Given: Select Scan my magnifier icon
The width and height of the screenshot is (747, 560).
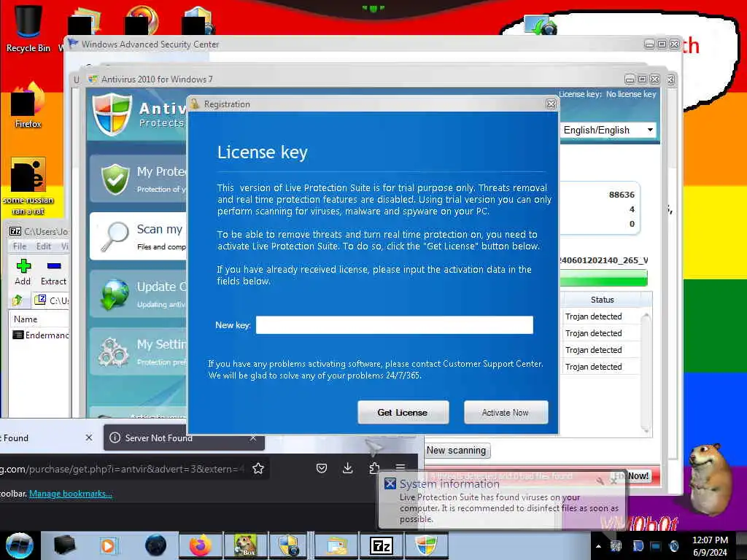Looking at the screenshot, I should coord(115,236).
